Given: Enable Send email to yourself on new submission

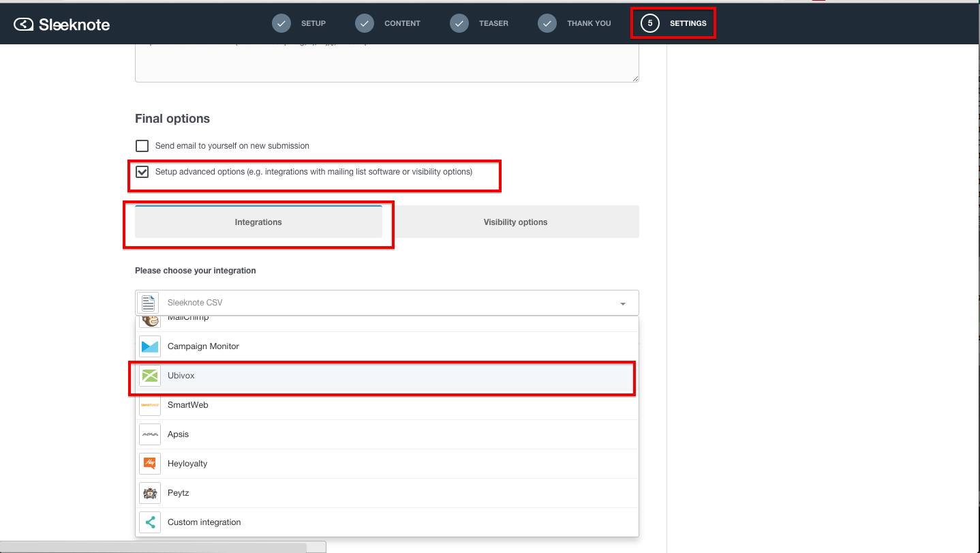Looking at the screenshot, I should tap(142, 146).
